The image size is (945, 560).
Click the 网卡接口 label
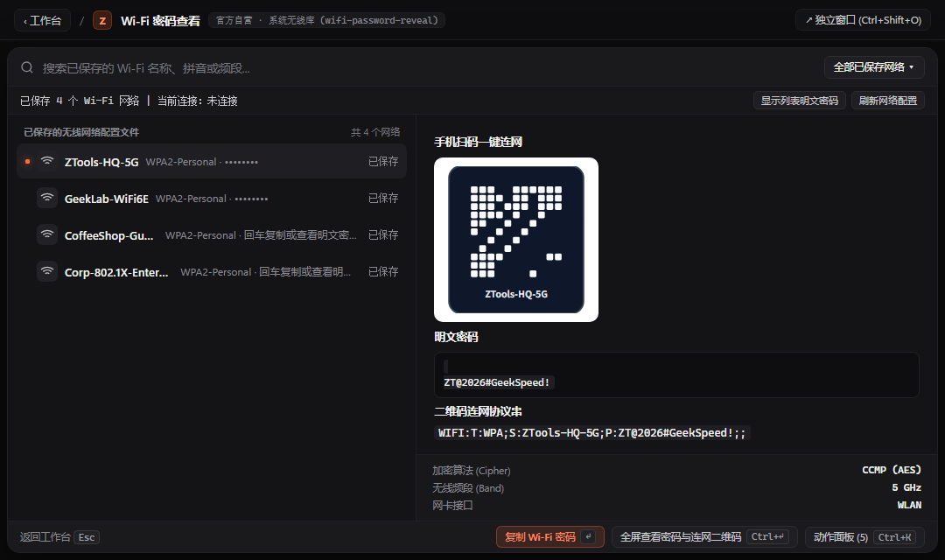pos(452,505)
